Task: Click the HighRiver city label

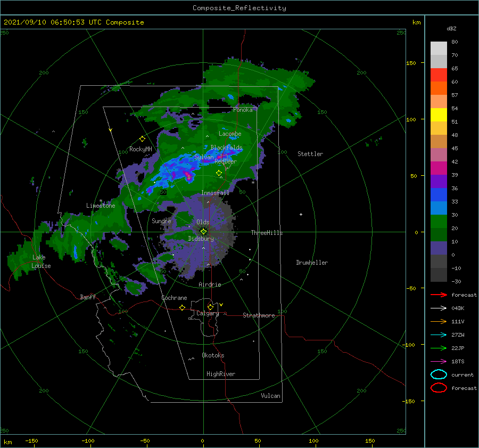Action: pos(221,374)
